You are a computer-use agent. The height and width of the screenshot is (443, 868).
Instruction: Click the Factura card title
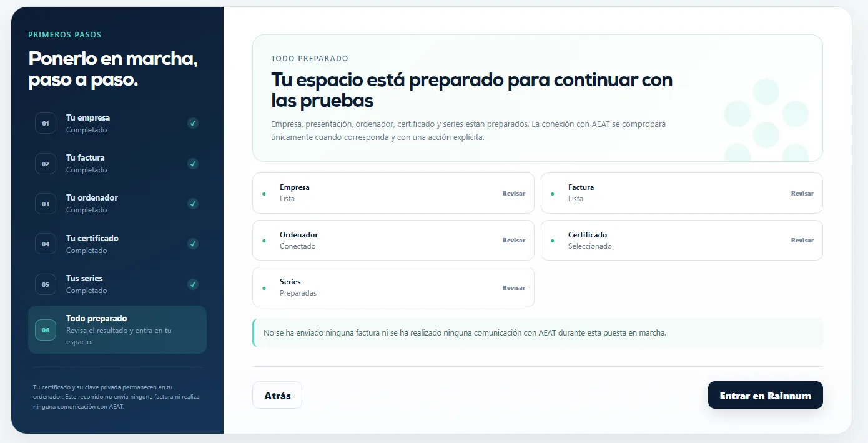click(581, 187)
